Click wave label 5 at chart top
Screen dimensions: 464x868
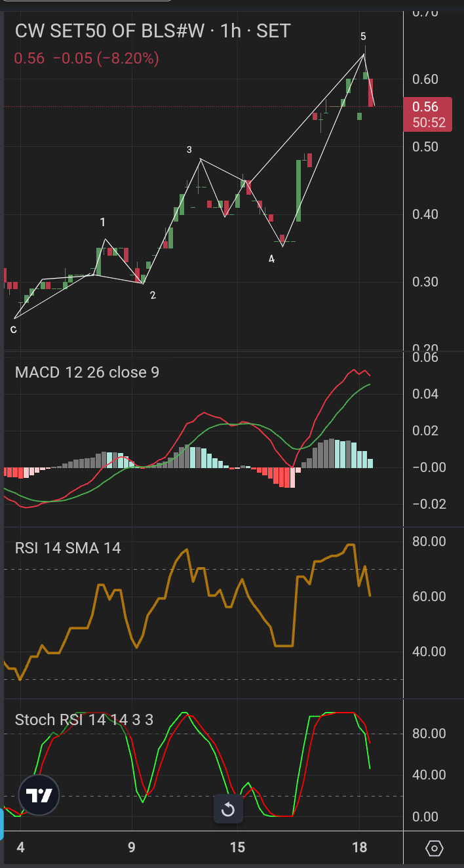363,35
